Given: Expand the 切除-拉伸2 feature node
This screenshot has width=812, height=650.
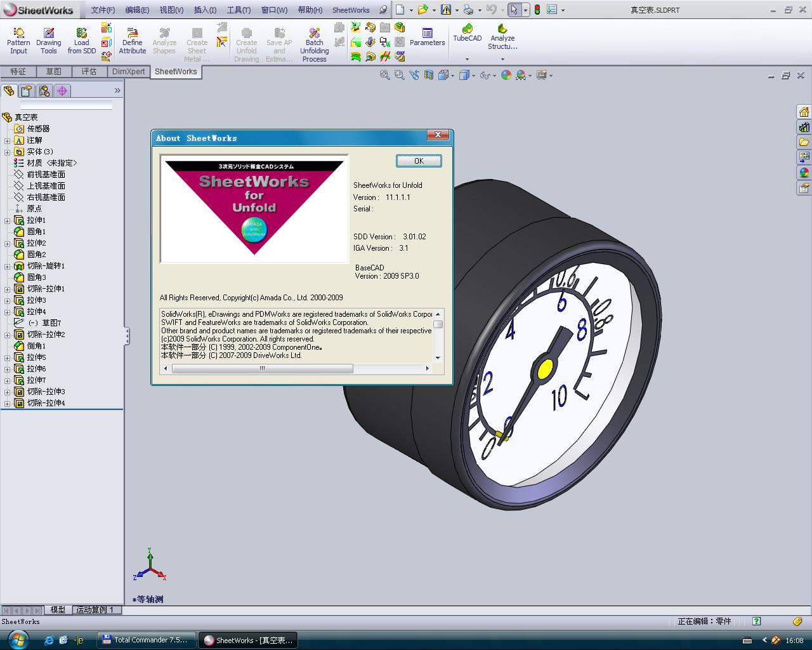Looking at the screenshot, I should tap(7, 335).
